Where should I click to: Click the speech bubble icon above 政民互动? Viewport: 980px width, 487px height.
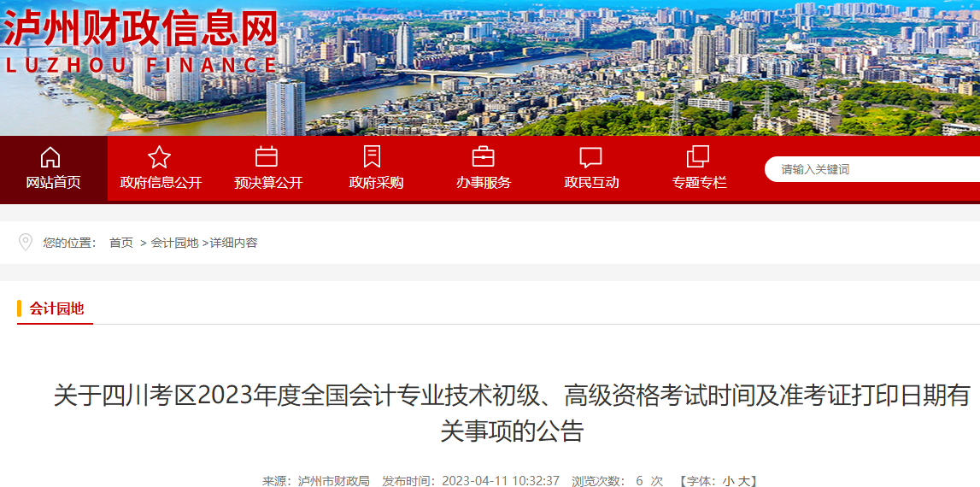(x=590, y=157)
